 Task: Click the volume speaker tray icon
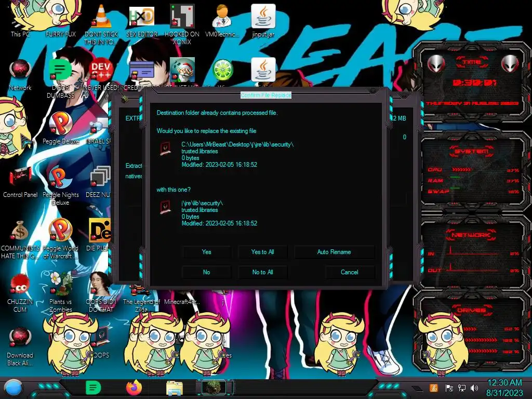474,388
